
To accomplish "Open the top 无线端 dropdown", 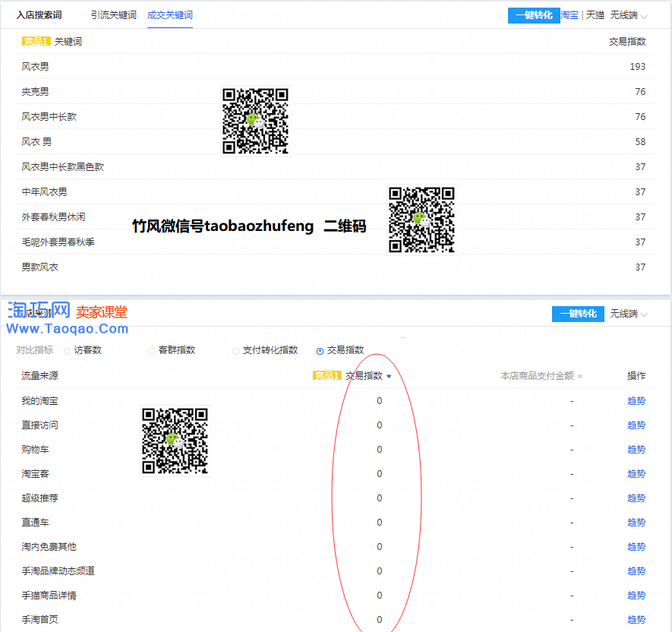I will (x=628, y=15).
